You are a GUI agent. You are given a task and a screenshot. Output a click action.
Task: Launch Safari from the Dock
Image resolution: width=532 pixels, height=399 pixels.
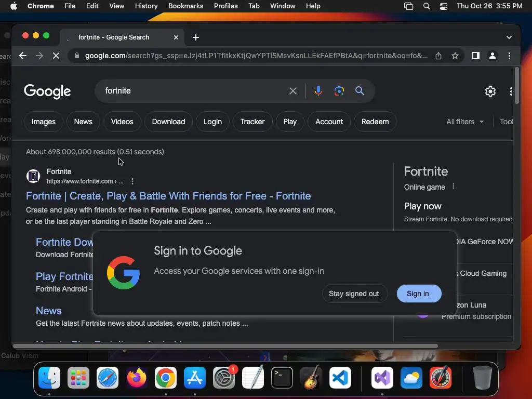[x=108, y=377]
